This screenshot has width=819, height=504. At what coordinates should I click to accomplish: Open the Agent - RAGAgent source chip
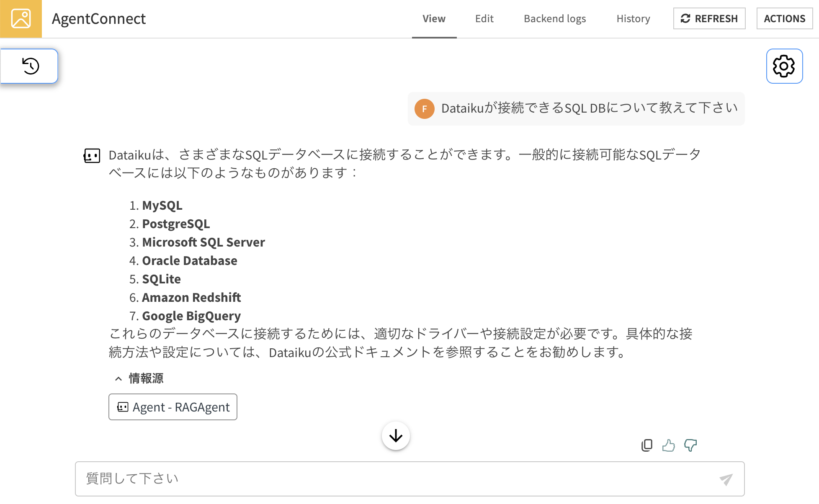[x=173, y=407]
